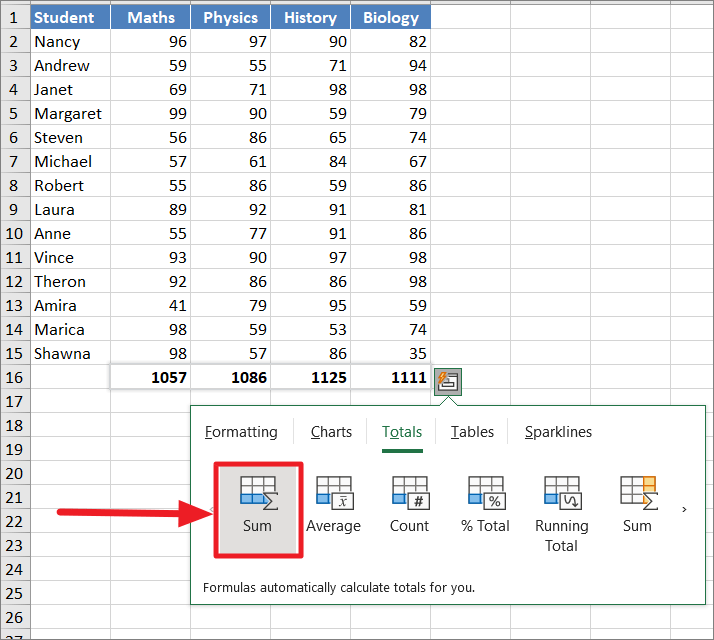The width and height of the screenshot is (714, 640).
Task: Click Shawna's Biology score 35
Action: [391, 353]
